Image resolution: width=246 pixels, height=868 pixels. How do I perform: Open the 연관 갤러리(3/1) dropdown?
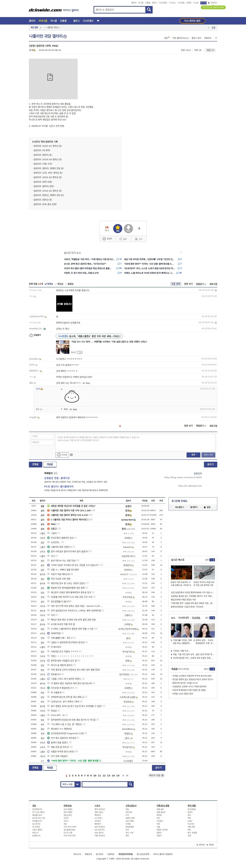pyautogui.click(x=181, y=38)
